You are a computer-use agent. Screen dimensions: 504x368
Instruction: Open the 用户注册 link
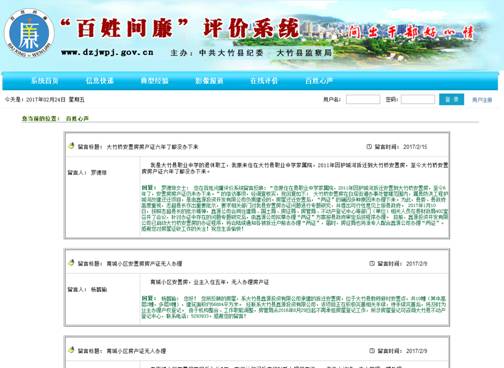click(482, 100)
